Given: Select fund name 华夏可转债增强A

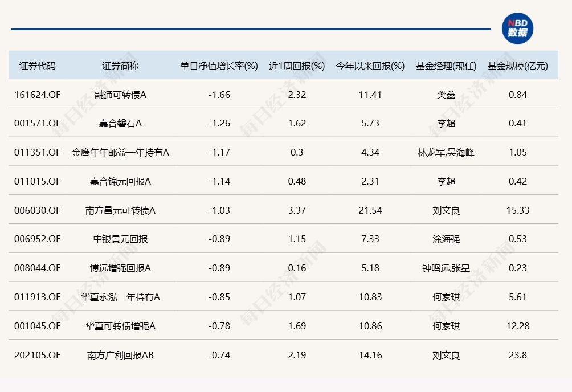Looking at the screenshot, I should pyautogui.click(x=120, y=325).
